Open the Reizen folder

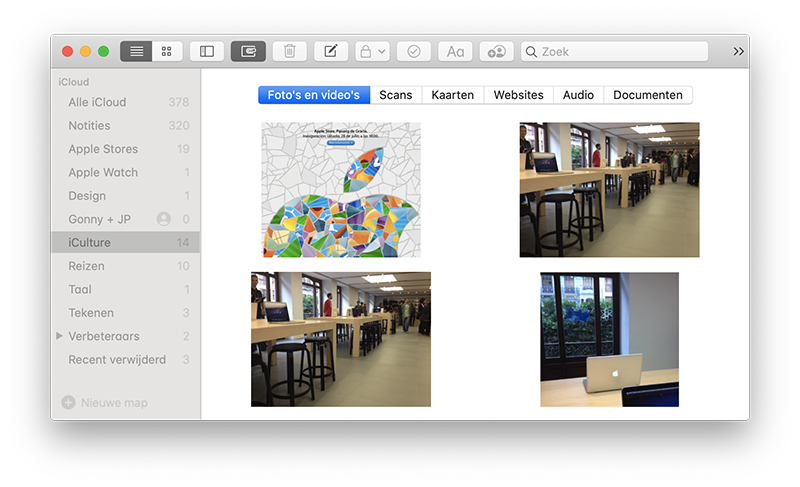[x=126, y=266]
